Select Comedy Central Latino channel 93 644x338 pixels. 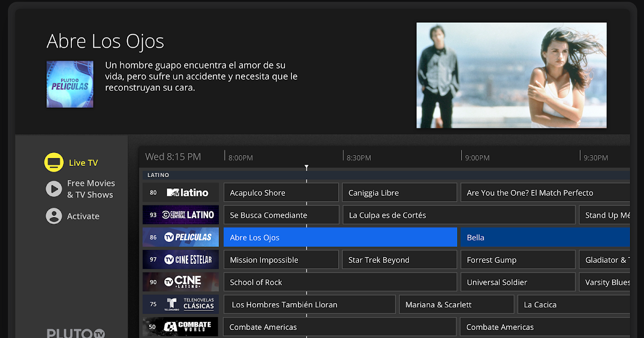(181, 215)
